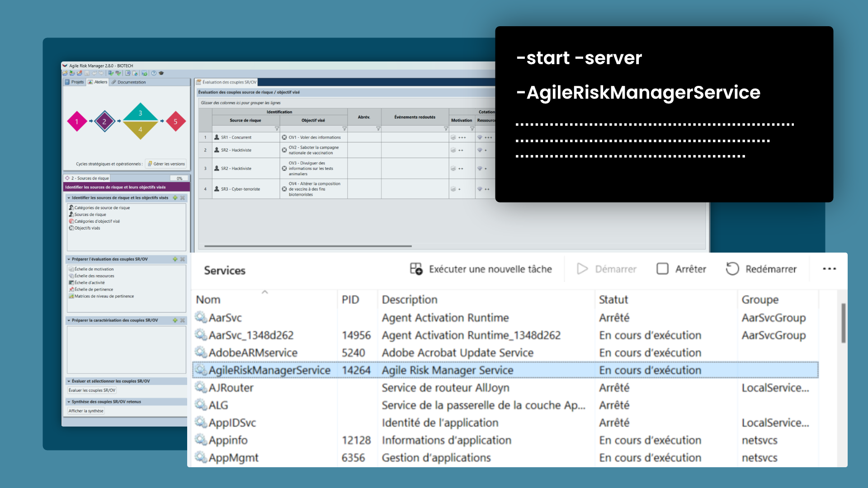Select the AdobeARMservice row
Image resolution: width=868 pixels, height=488 pixels.
pos(505,352)
